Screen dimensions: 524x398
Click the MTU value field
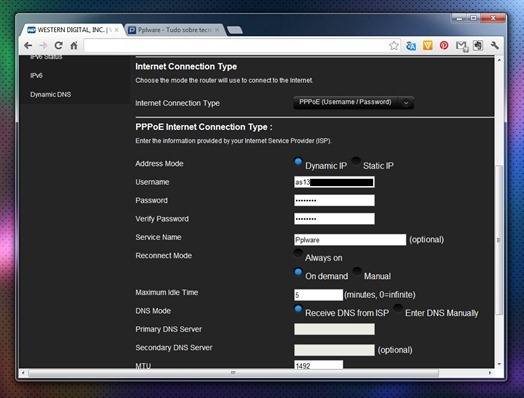coord(318,365)
